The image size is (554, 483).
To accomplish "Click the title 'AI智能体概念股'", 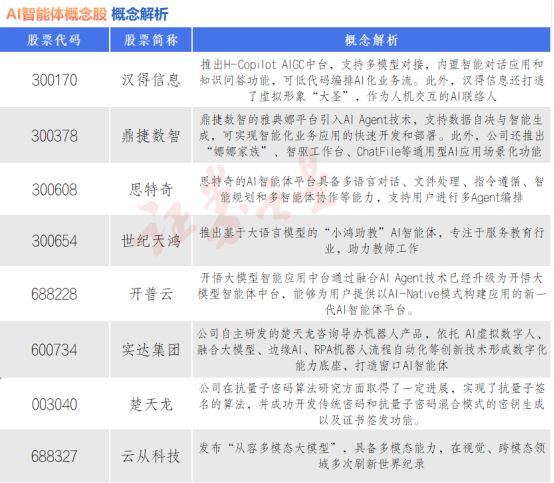I will coord(57,14).
